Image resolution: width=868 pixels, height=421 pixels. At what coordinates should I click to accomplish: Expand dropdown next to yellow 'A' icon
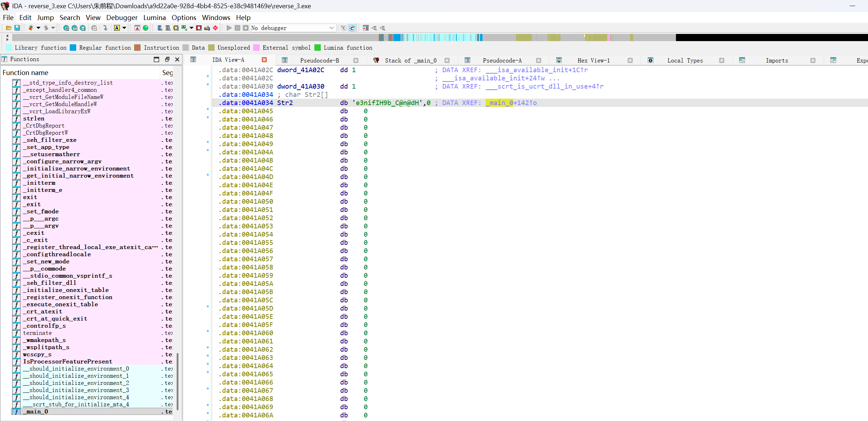click(x=124, y=28)
